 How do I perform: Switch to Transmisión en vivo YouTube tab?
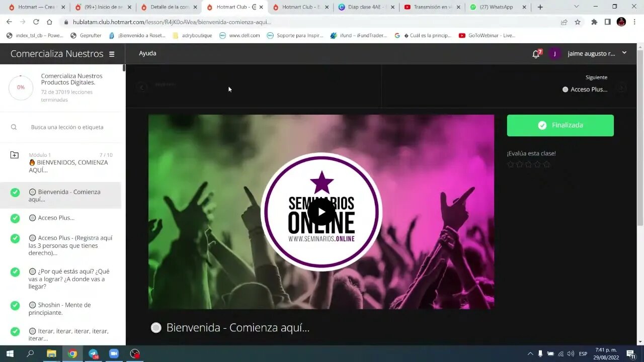click(x=432, y=7)
